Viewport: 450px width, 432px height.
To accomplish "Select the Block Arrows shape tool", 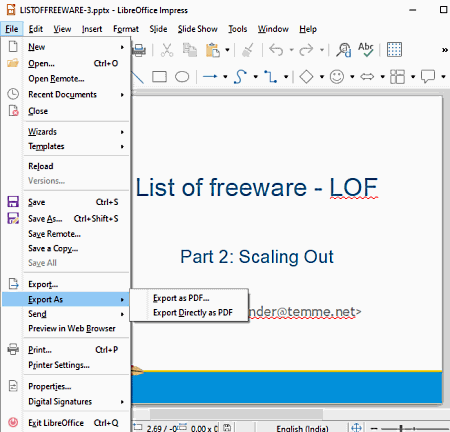I will pos(367,77).
